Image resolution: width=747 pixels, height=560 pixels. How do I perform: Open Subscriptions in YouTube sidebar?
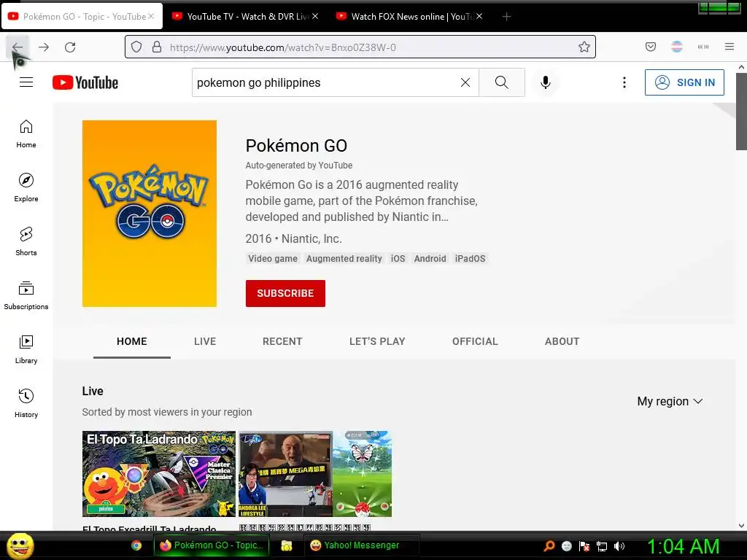point(26,295)
